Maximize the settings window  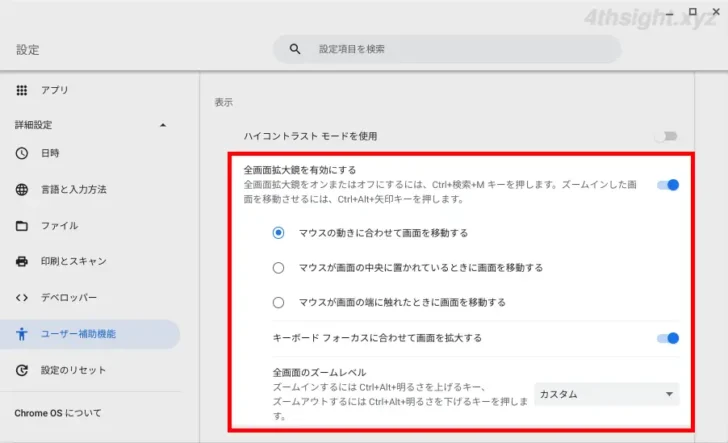692,12
